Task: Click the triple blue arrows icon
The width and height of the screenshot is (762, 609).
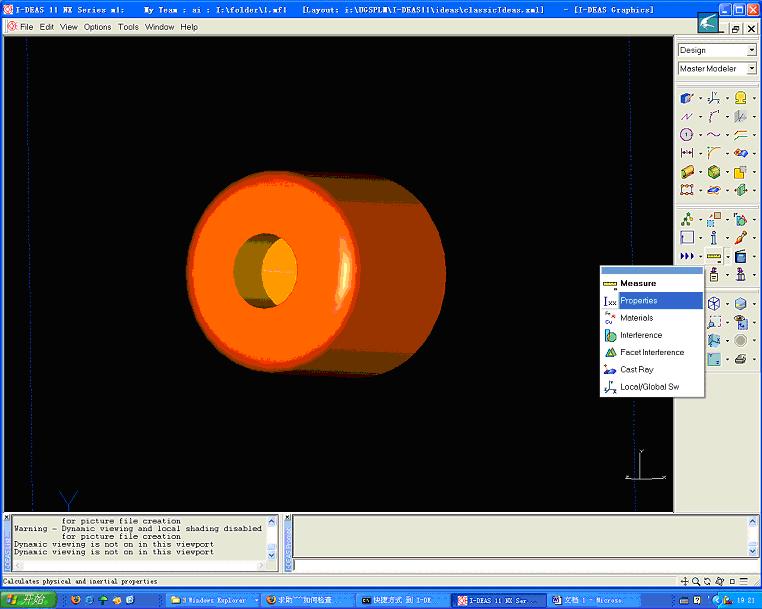Action: [x=687, y=256]
